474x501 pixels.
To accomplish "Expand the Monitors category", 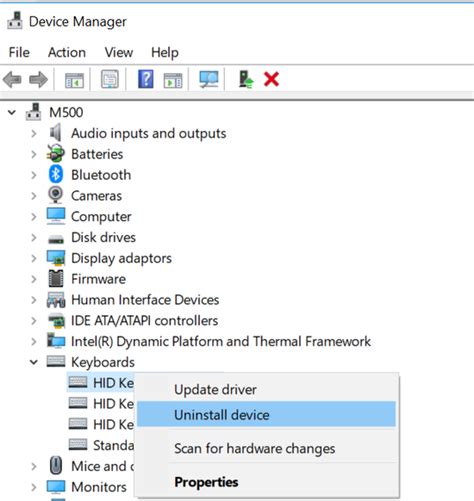I will [34, 487].
